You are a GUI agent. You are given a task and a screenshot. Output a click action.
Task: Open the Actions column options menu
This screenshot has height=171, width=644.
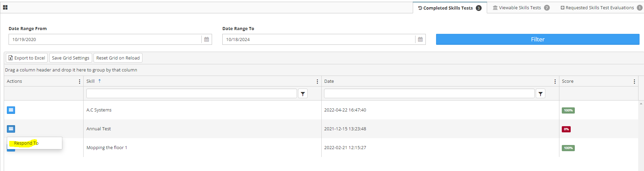79,81
